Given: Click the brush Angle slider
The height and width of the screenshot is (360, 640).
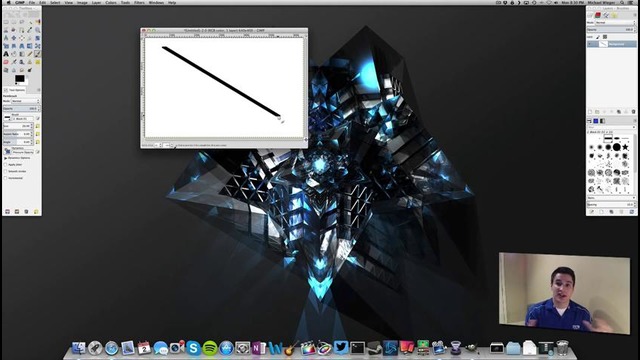Looking at the screenshot, I should click(x=18, y=142).
